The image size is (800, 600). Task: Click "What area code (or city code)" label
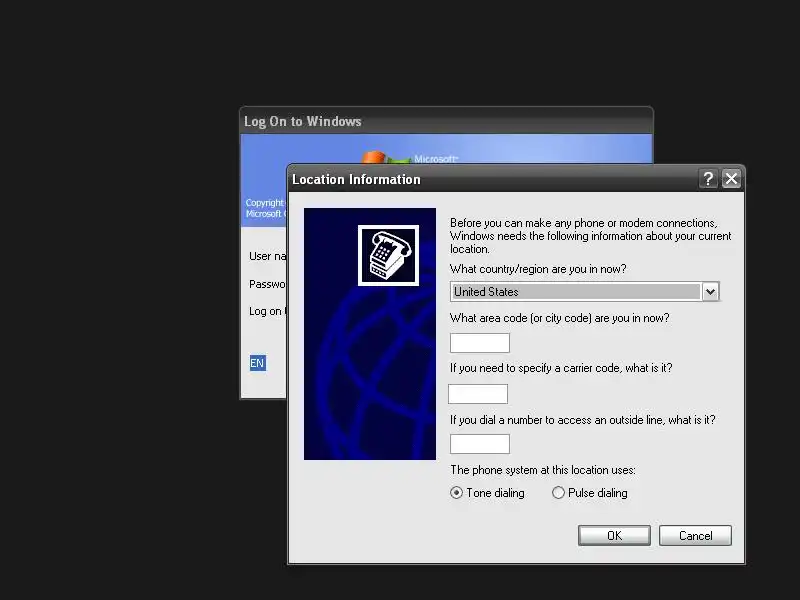[559, 318]
